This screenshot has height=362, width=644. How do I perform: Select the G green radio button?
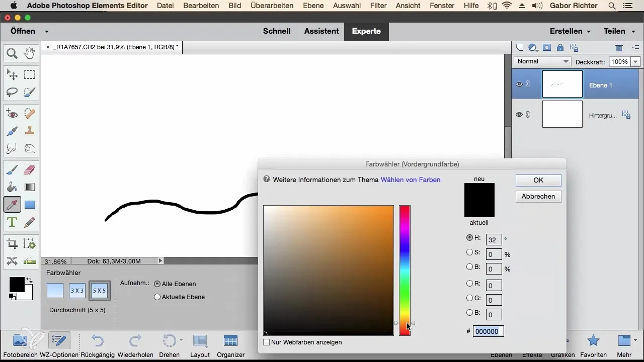469,298
